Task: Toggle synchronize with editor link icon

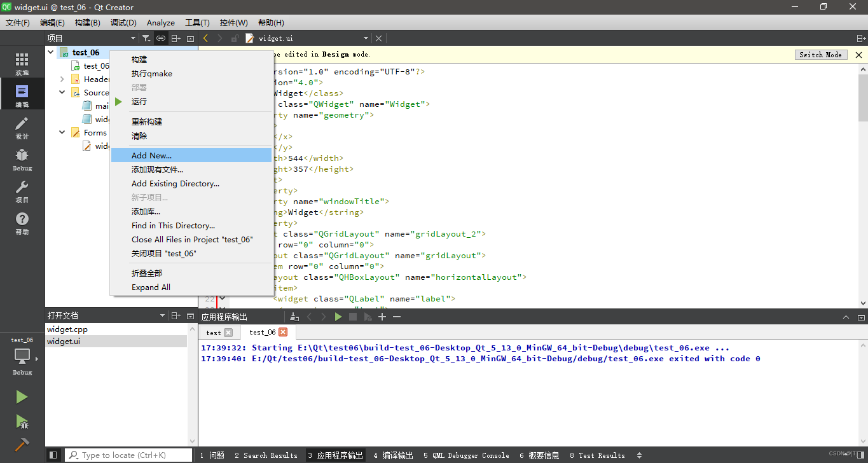Action: [161, 38]
